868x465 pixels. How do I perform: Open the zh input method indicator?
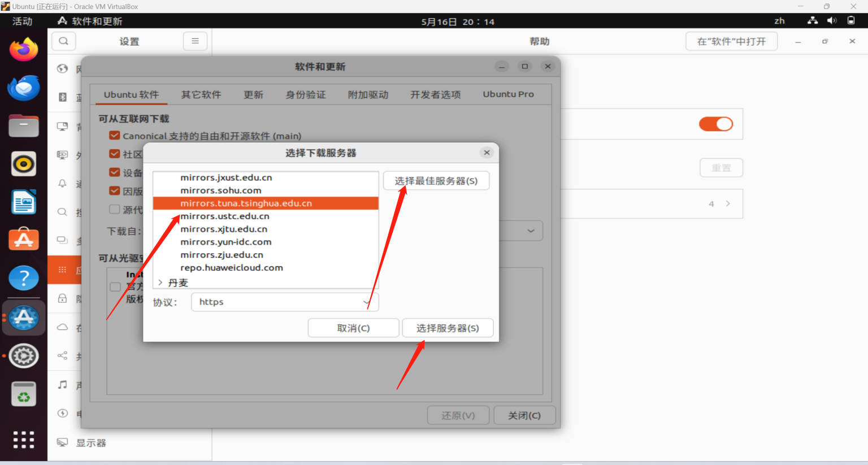[x=779, y=21]
